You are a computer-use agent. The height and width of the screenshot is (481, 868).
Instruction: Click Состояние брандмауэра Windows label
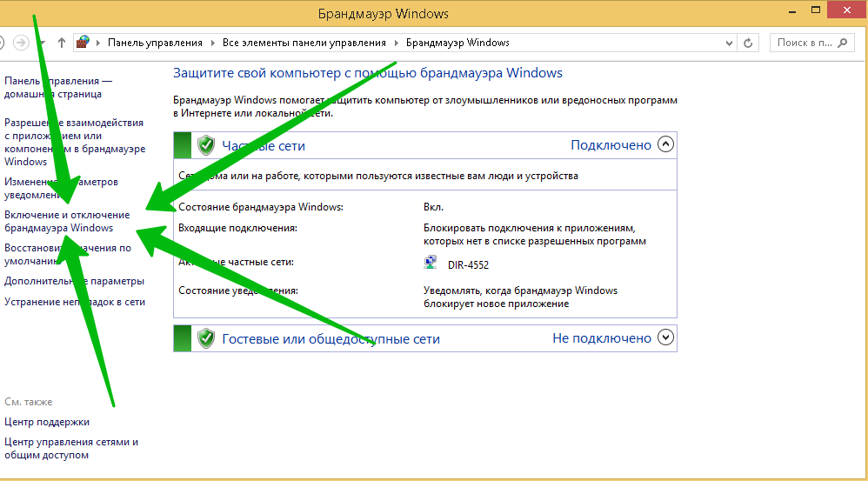tap(261, 207)
